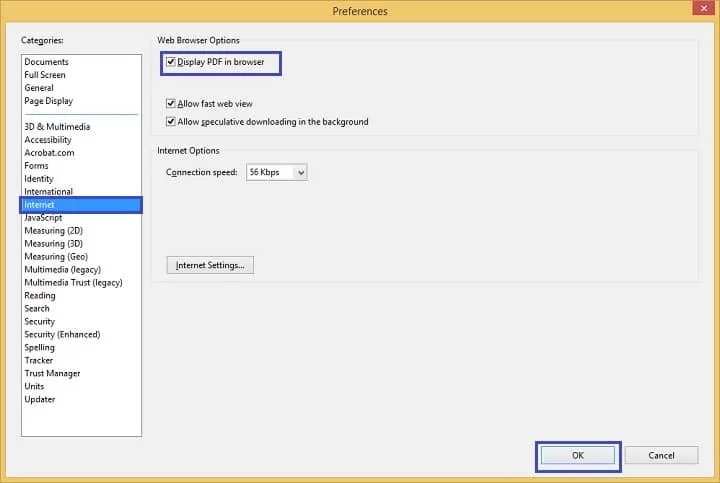Select the JavaScript category
This screenshot has height=483, width=720.
point(43,218)
